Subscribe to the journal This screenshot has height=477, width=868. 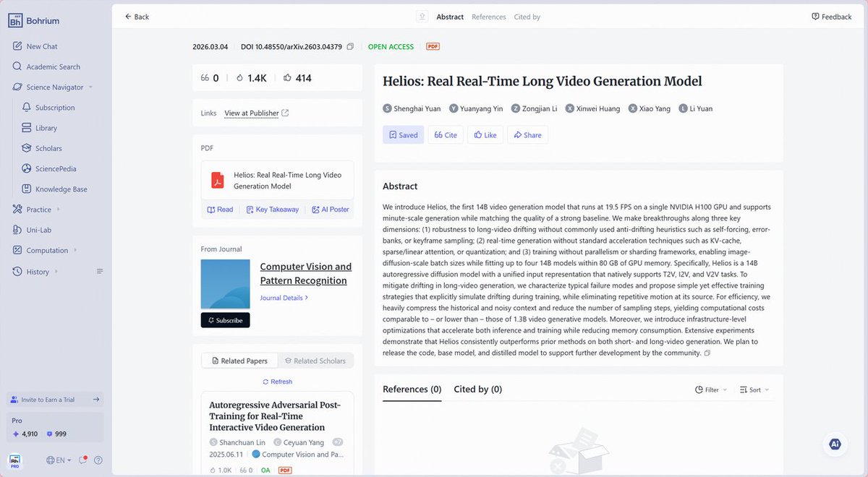tap(226, 320)
